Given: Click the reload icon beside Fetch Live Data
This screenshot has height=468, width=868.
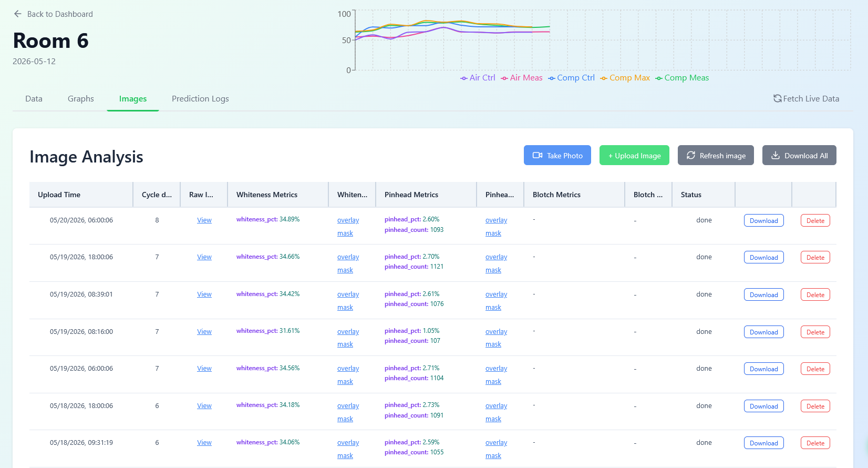Looking at the screenshot, I should 777,98.
